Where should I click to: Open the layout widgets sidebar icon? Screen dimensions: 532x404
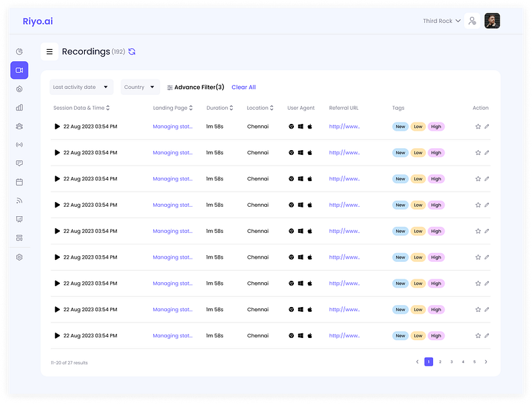coord(20,238)
